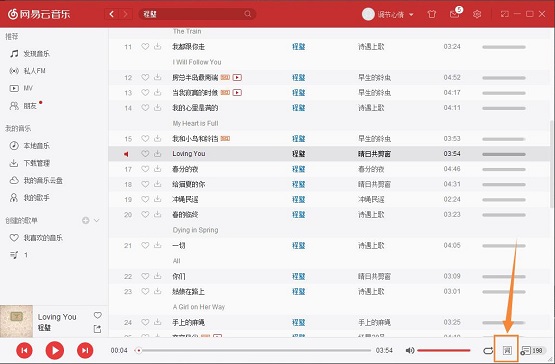555x364 pixels.
Task: Open My Music Cloud Disk in sidebar
Action: pos(36,181)
